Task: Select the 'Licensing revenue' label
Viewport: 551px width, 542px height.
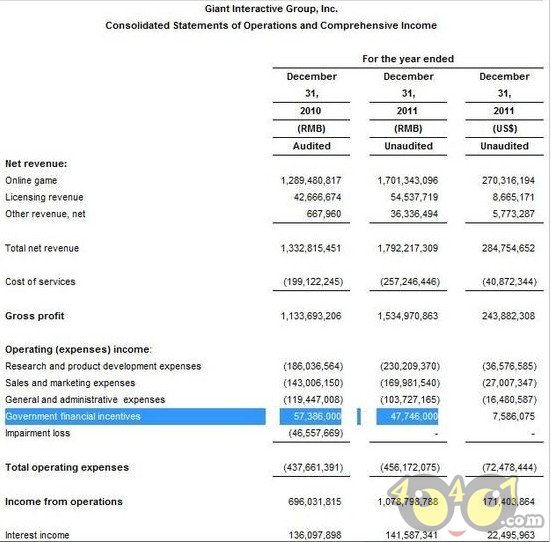Action: (x=44, y=197)
